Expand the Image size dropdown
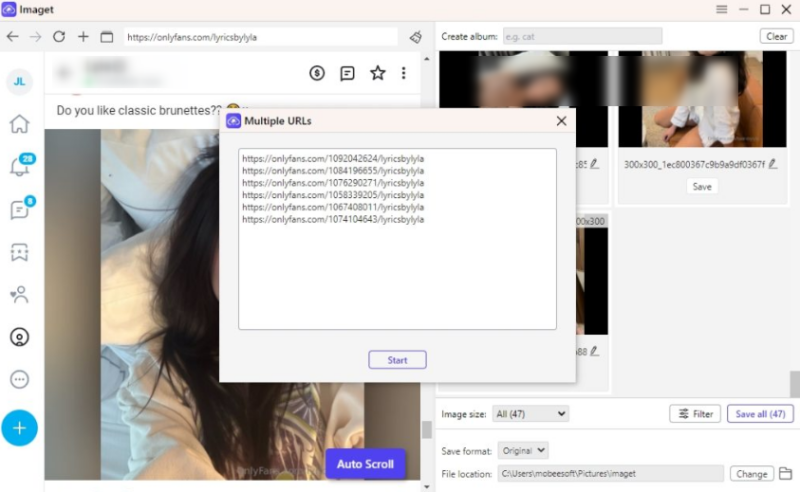The width and height of the screenshot is (800, 492). click(530, 413)
